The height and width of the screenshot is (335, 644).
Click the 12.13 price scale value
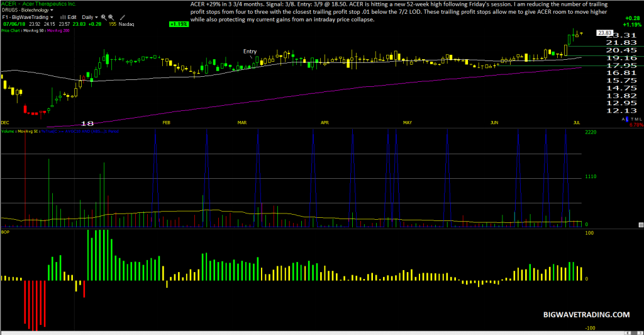621,111
